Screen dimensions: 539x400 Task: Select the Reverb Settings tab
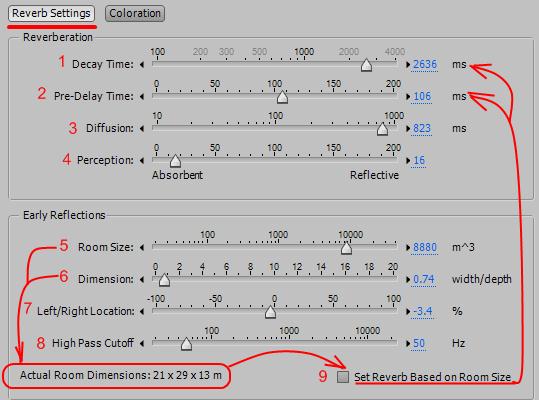click(51, 13)
